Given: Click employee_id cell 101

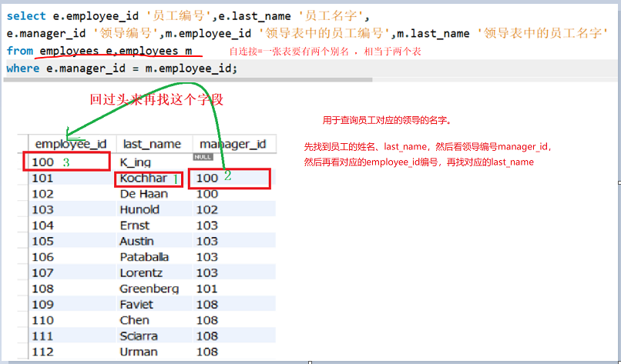Looking at the screenshot, I should pyautogui.click(x=72, y=178).
